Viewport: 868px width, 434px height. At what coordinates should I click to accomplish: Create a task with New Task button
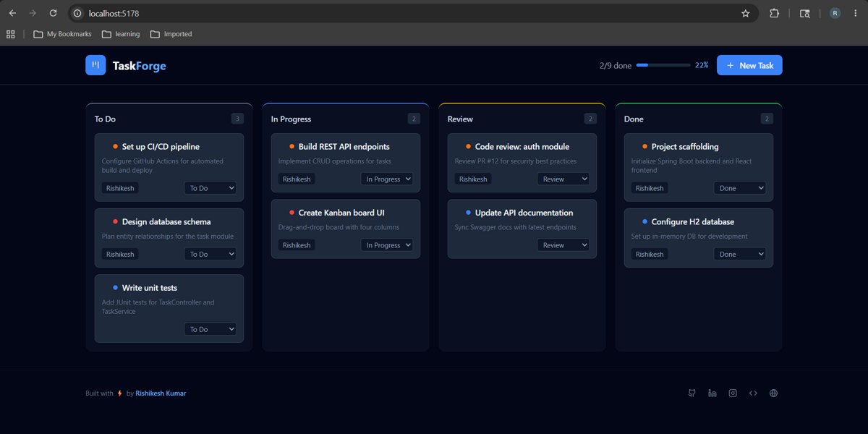(749, 65)
